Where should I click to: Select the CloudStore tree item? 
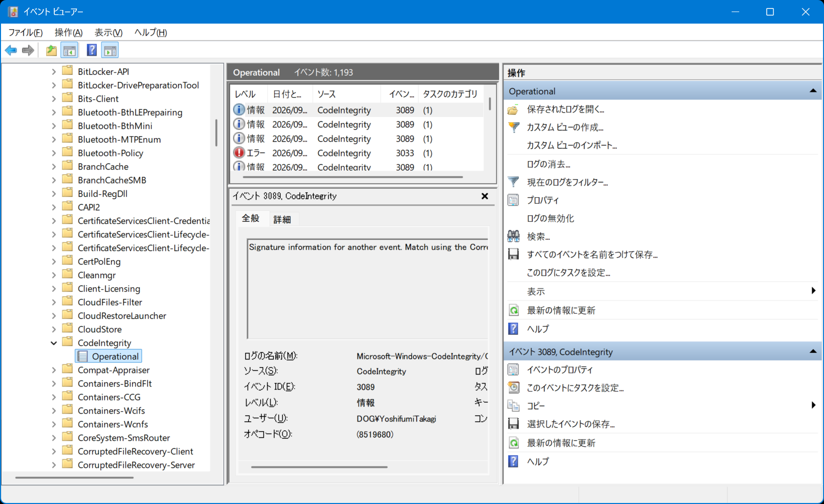click(x=99, y=329)
